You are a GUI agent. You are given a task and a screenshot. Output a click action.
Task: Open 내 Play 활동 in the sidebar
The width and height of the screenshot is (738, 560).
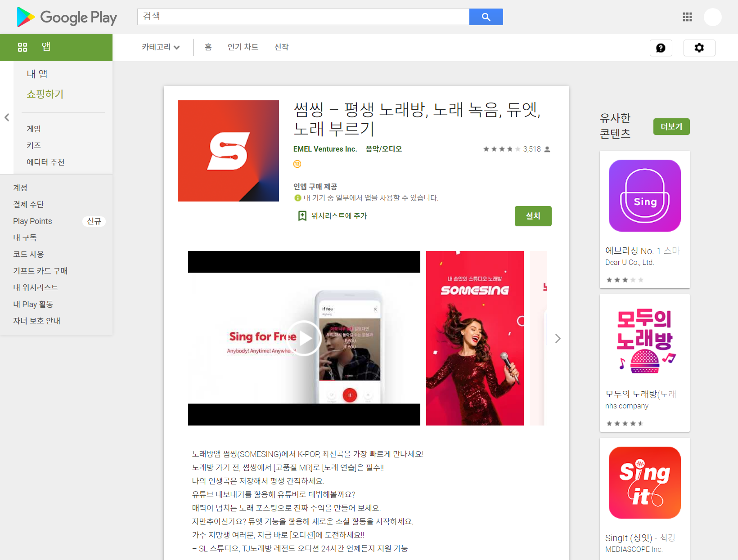[33, 304]
